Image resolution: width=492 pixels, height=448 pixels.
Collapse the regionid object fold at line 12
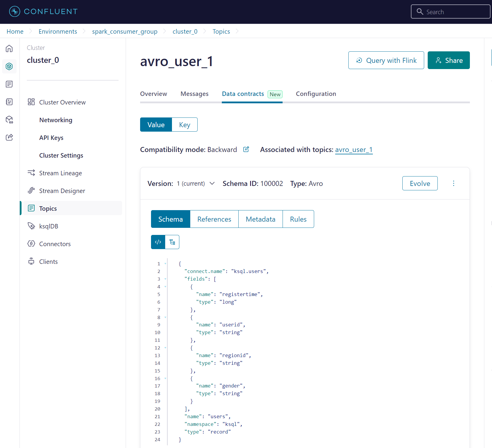pyautogui.click(x=165, y=348)
